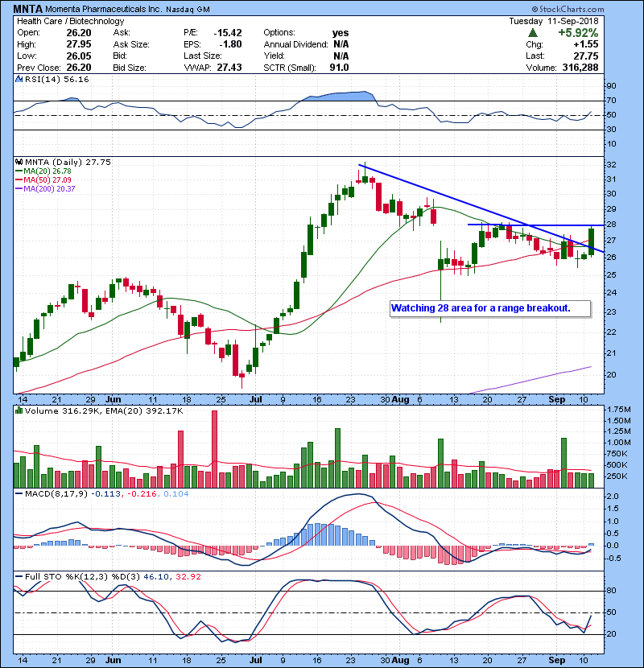The image size is (644, 668).
Task: Click the Options value yes
Action: [x=341, y=33]
